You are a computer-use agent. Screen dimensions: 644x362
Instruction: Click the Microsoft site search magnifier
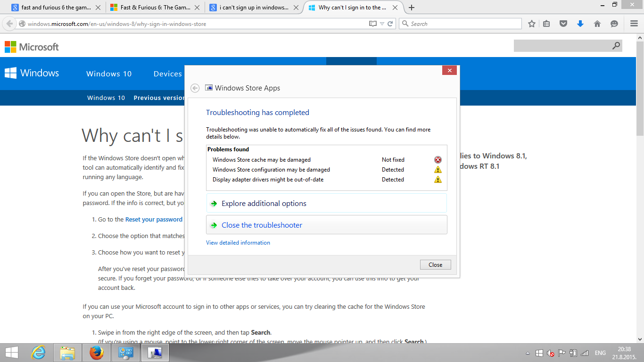[x=616, y=46]
